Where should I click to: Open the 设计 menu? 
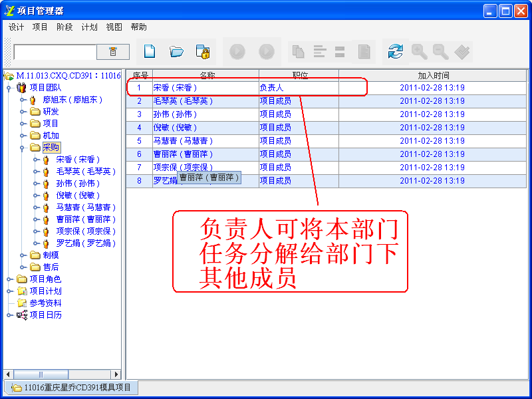click(x=16, y=27)
